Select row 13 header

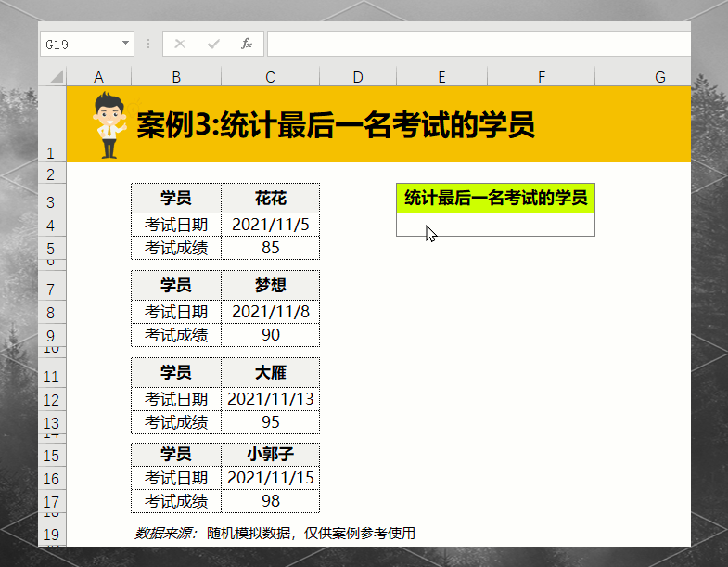click(x=52, y=422)
